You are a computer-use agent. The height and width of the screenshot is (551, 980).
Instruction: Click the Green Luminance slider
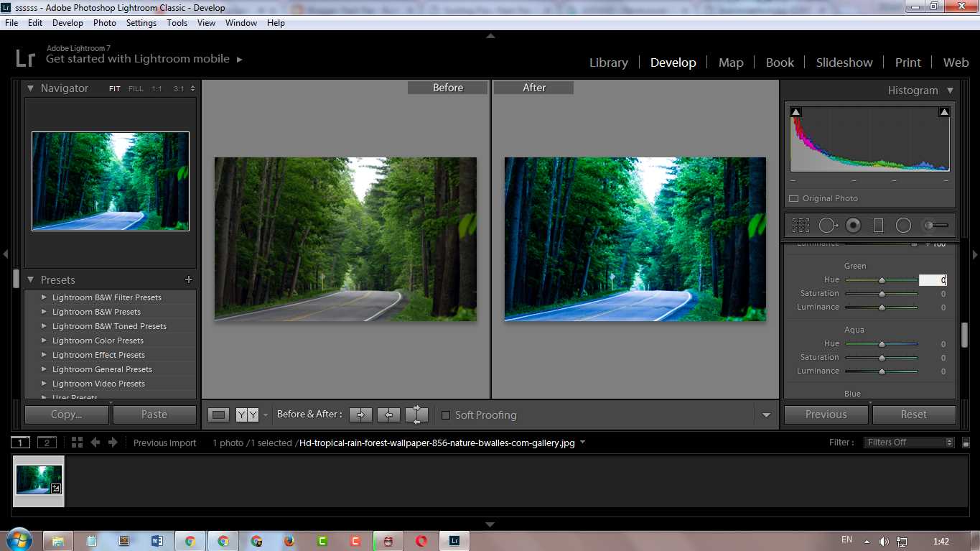coord(882,307)
